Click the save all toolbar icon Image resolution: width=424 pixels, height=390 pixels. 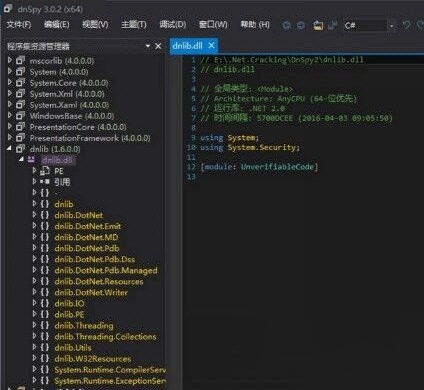[x=332, y=25]
